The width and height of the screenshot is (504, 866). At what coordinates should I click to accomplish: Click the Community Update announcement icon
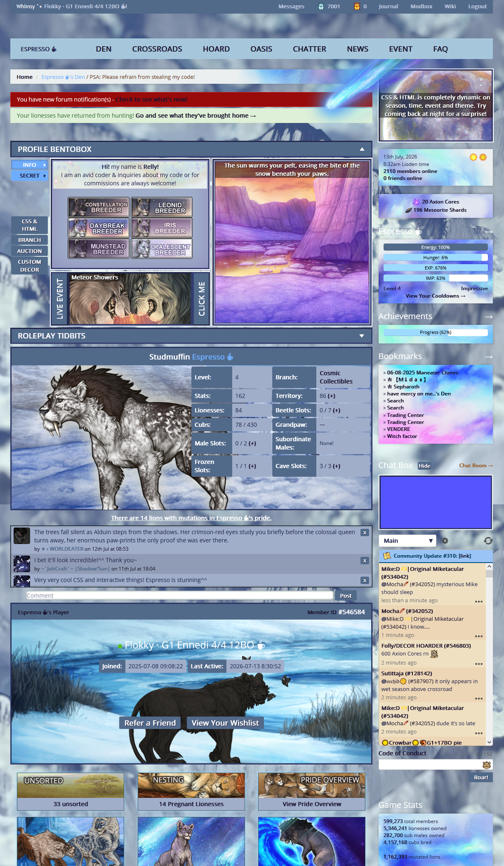tap(387, 556)
